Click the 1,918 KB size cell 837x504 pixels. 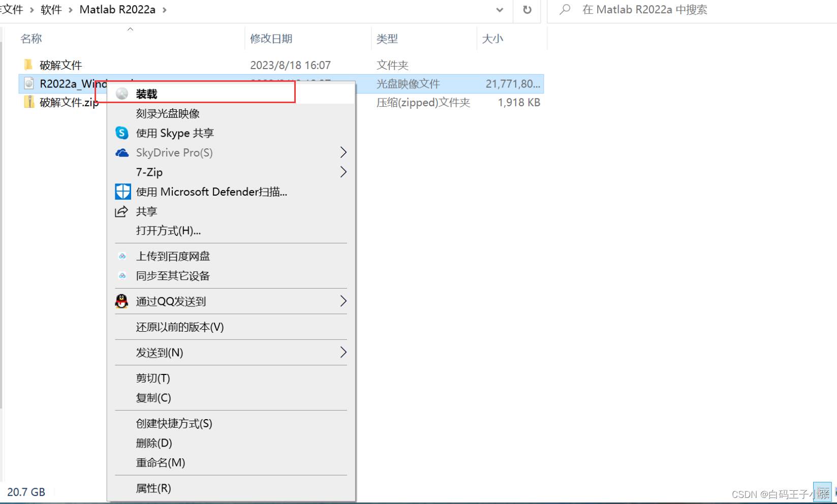(x=519, y=103)
